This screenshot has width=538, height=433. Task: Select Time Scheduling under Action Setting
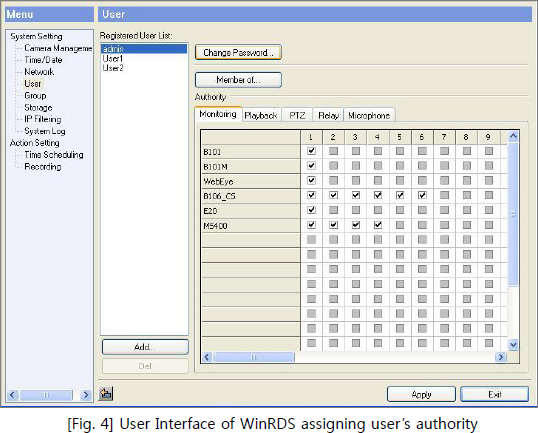click(54, 155)
